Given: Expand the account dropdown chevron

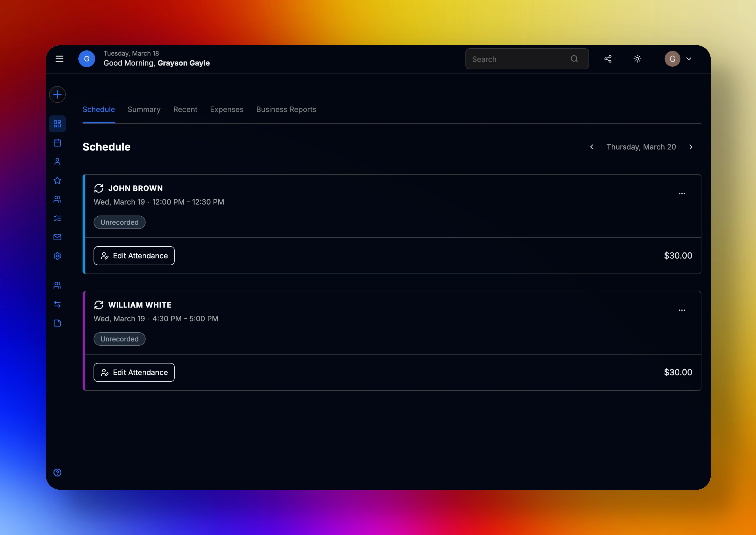Looking at the screenshot, I should pos(689,59).
